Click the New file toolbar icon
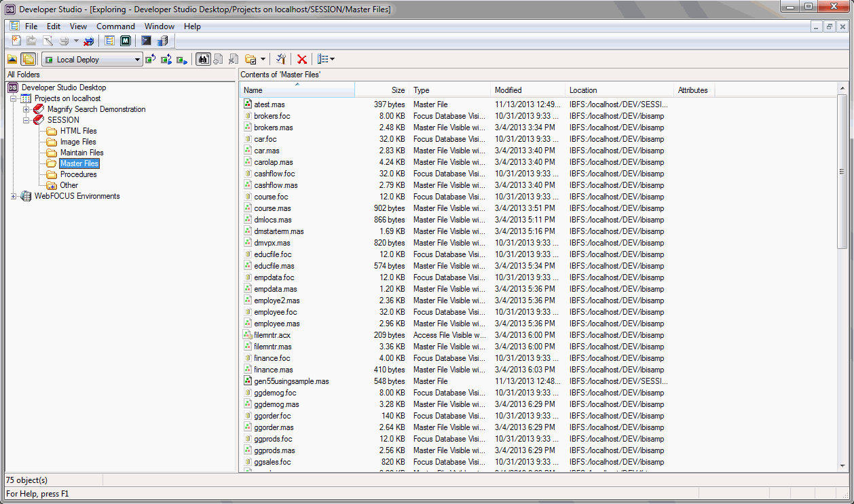The width and height of the screenshot is (854, 504). [x=16, y=41]
